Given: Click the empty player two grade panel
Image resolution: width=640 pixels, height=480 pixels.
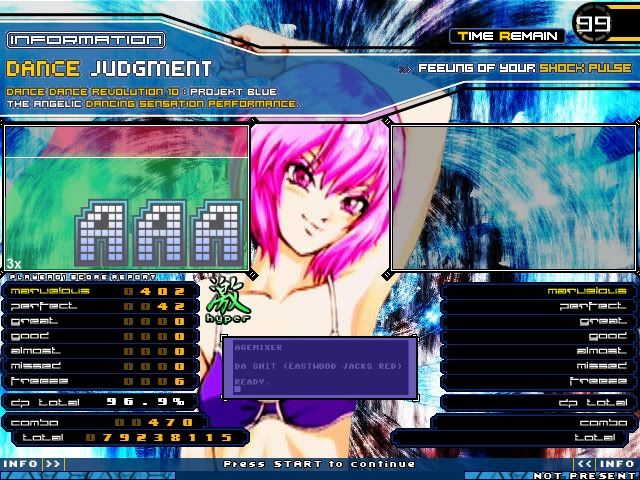Looking at the screenshot, I should 513,198.
